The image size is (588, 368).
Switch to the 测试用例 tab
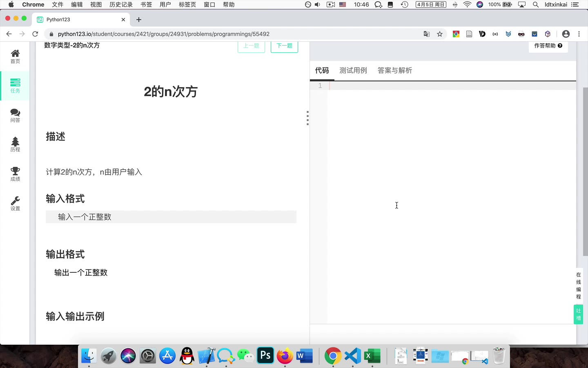tap(353, 70)
